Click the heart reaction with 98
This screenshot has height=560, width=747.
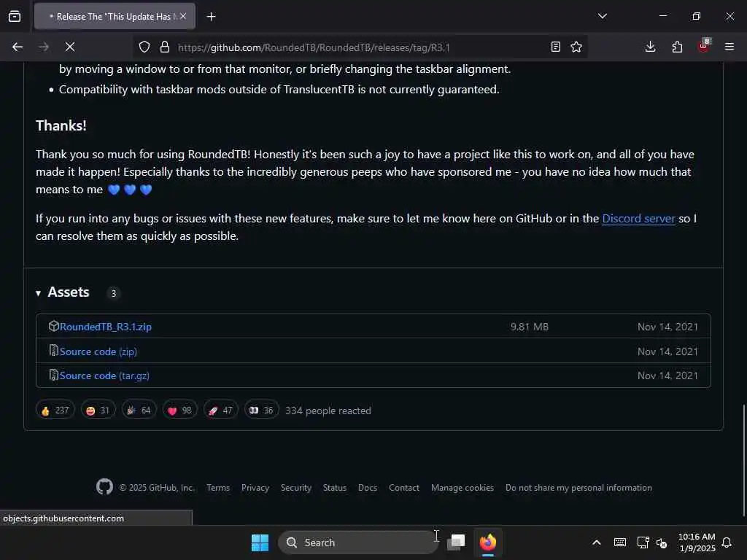pyautogui.click(x=179, y=411)
